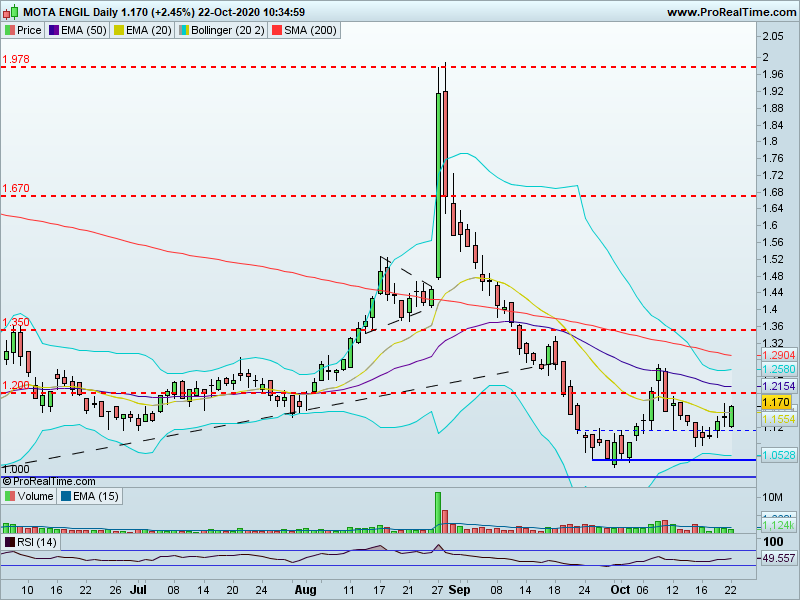
Task: Click the cyan Bollinger color swatch
Action: tap(183, 31)
